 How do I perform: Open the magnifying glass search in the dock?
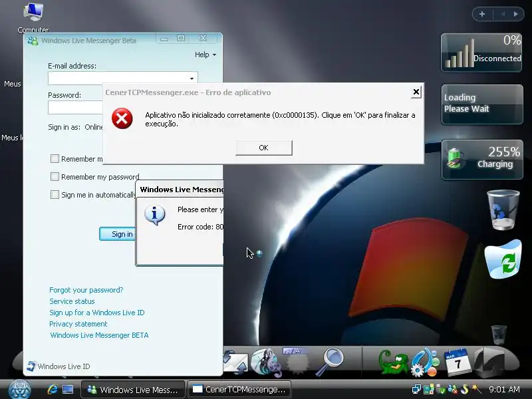tap(329, 362)
